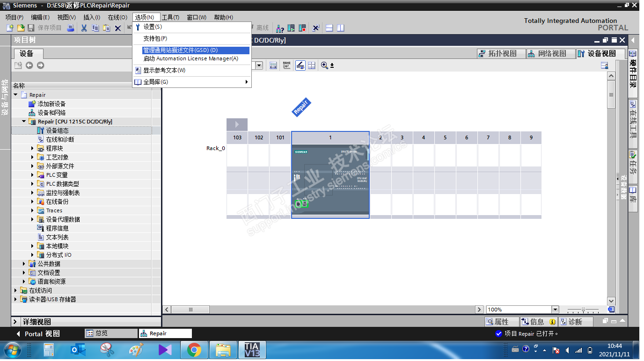Click the zoom magnifier icon in device toolbar

[x=325, y=65]
